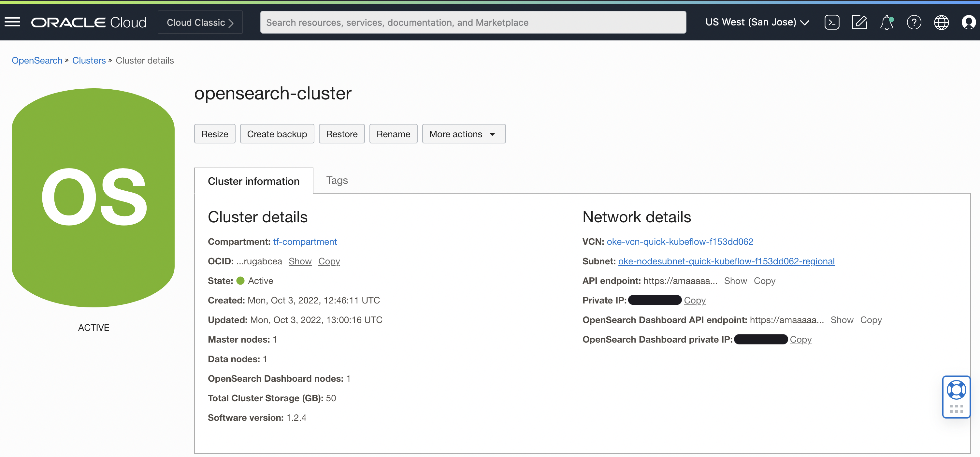Click the floating support life-ring widget
The image size is (980, 457).
coord(957,389)
